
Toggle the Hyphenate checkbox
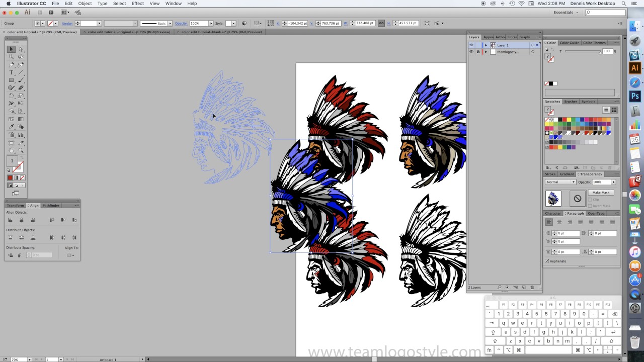tap(547, 261)
